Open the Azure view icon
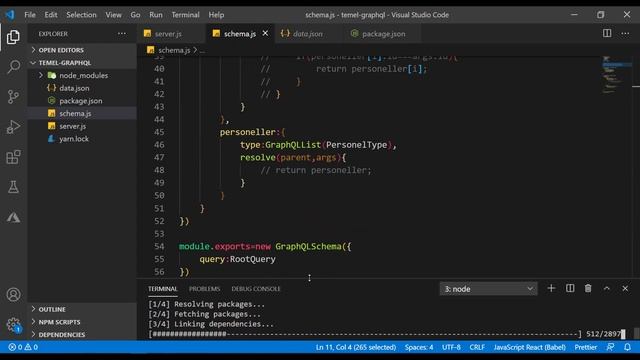 pos(13,217)
